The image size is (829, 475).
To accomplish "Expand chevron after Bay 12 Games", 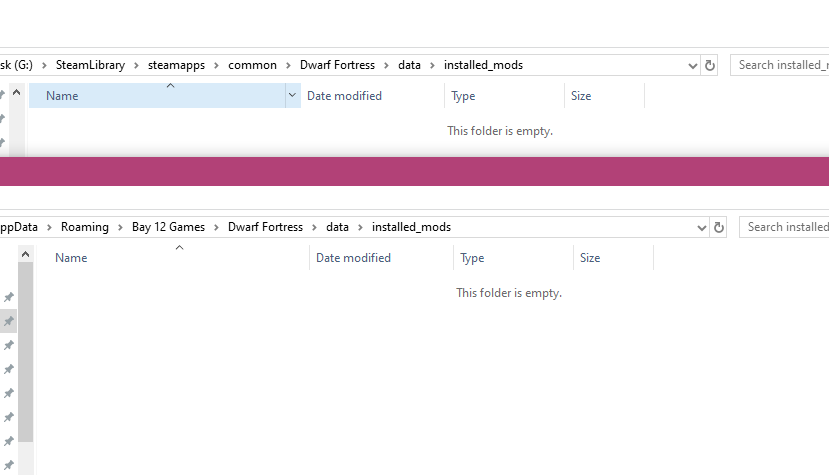I will tap(216, 227).
